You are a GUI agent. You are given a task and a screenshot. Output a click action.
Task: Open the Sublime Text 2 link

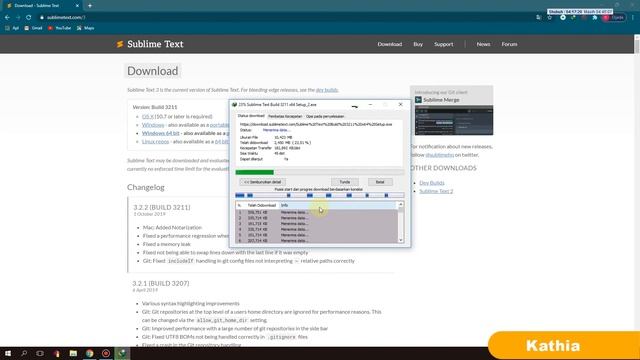coord(436,191)
